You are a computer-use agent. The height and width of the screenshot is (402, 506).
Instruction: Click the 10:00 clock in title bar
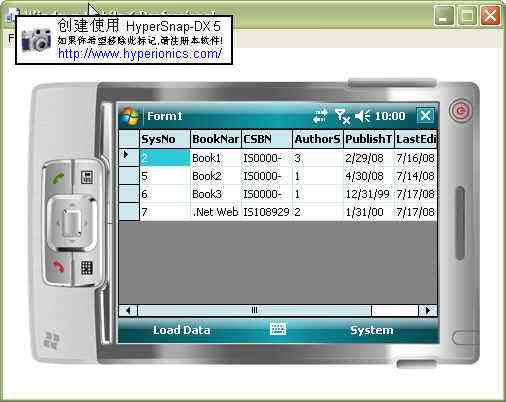pos(390,116)
